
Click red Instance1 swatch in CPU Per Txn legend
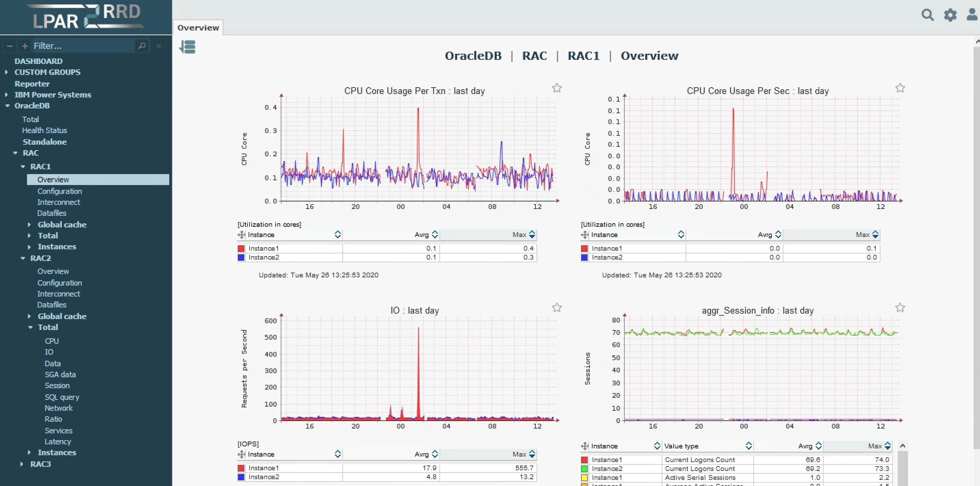tap(241, 248)
